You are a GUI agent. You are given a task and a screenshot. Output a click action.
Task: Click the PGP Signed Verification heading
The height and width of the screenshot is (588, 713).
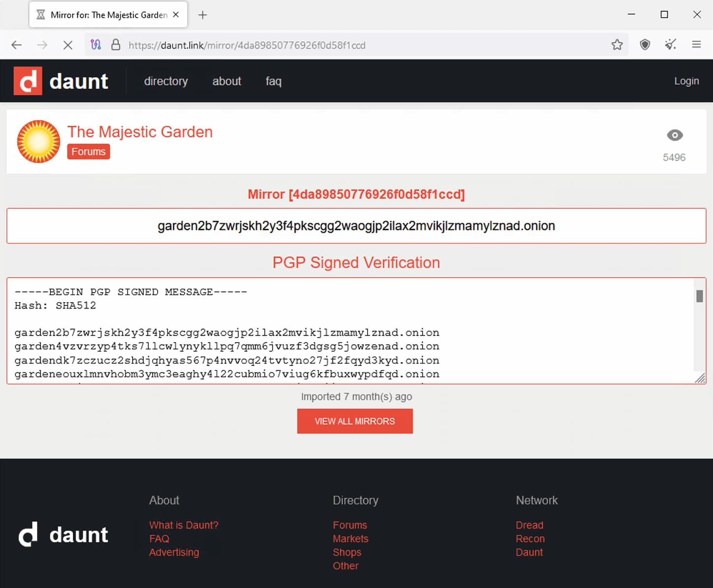coord(356,263)
